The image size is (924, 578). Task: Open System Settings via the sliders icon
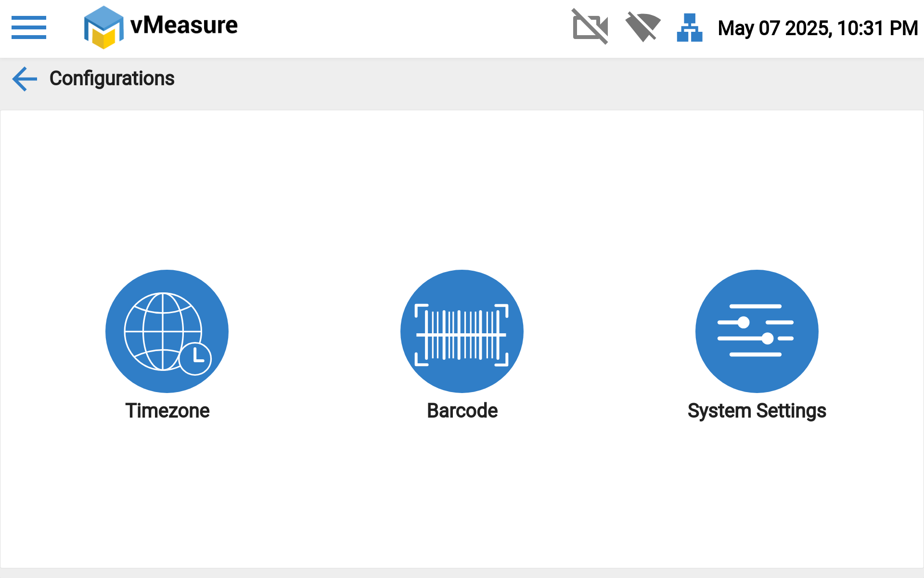point(757,331)
